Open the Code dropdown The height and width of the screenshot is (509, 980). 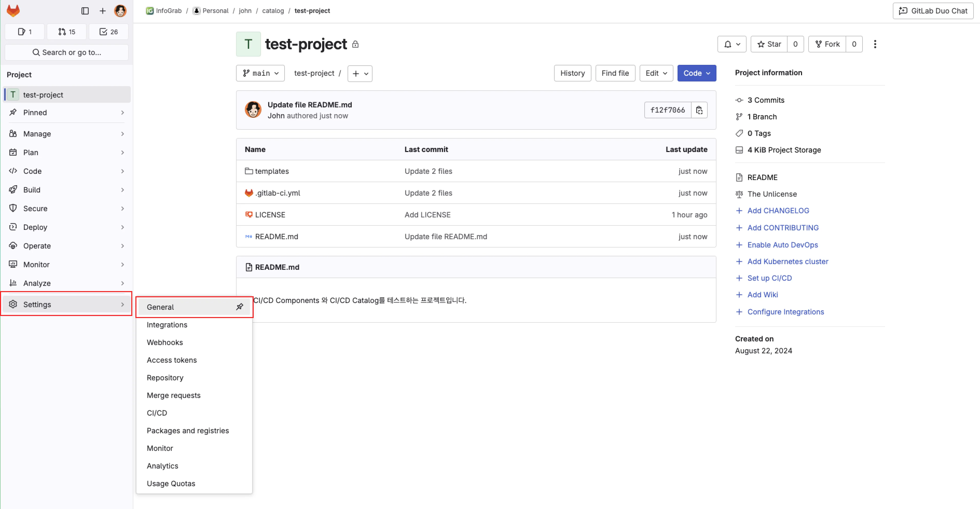(x=696, y=73)
